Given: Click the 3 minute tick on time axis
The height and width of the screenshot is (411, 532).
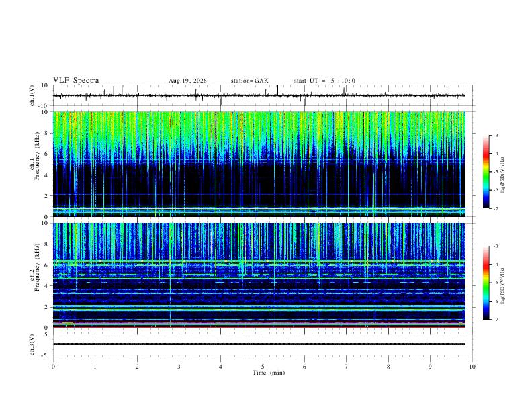Looking at the screenshot, I should [x=179, y=367].
